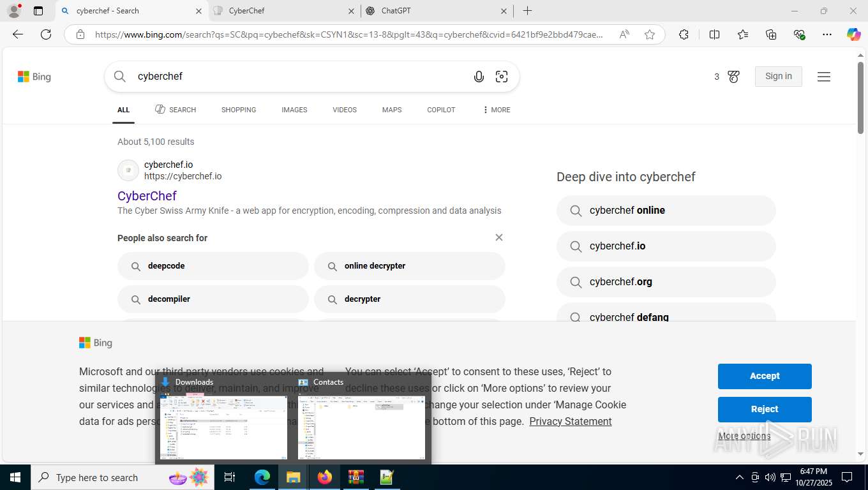Close the CyberChef tab

point(352,11)
